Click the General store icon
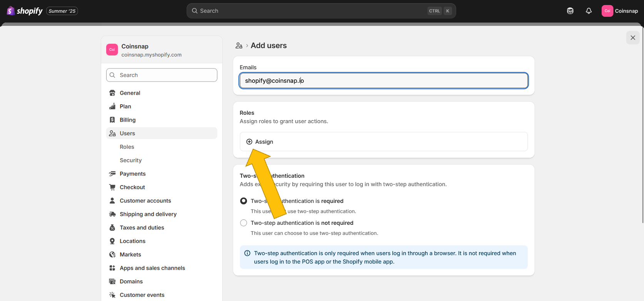 [112, 93]
